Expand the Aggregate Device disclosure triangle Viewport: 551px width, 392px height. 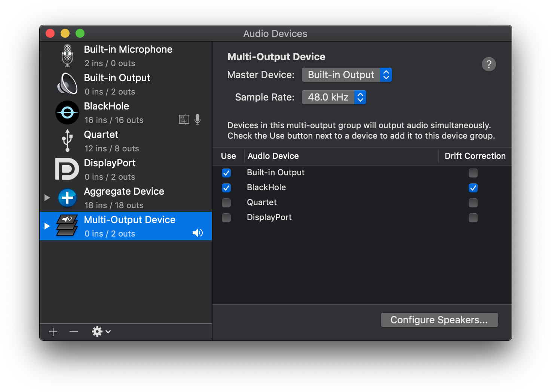(47, 197)
